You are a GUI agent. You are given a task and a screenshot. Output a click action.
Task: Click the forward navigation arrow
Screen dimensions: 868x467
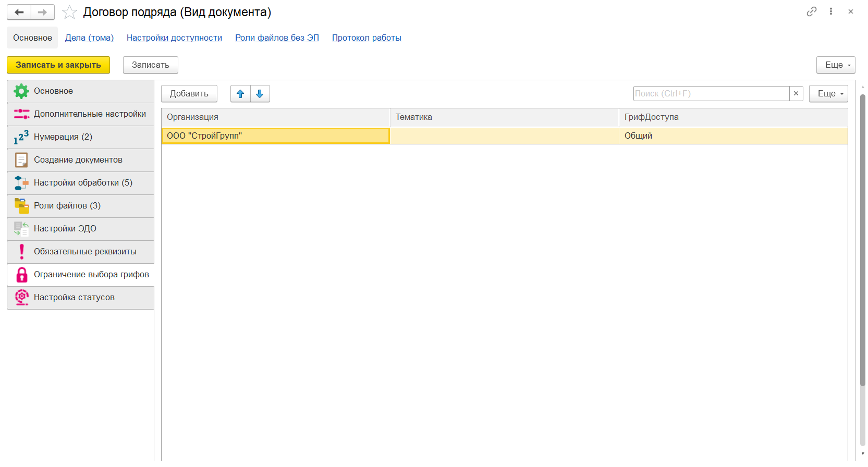[x=43, y=12]
